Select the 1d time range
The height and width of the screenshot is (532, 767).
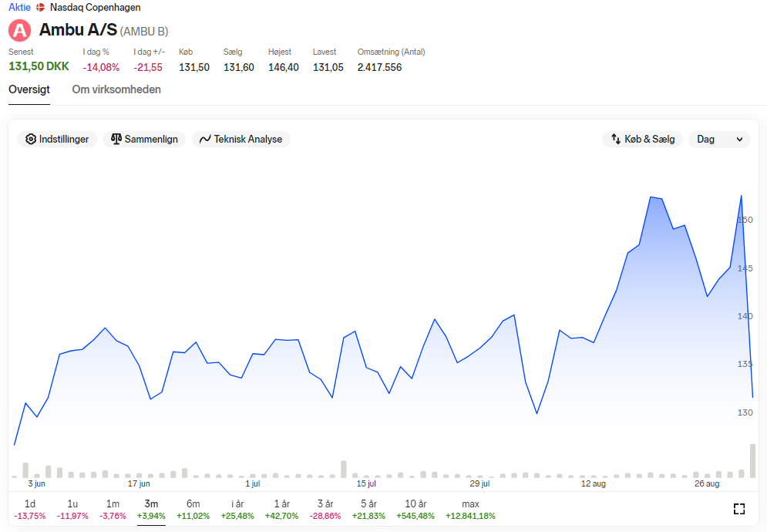[30, 510]
